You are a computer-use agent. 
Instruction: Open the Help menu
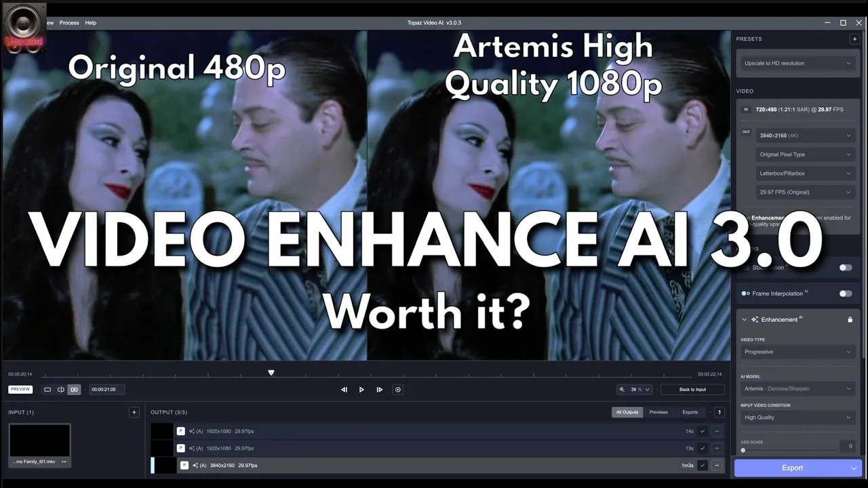point(90,22)
